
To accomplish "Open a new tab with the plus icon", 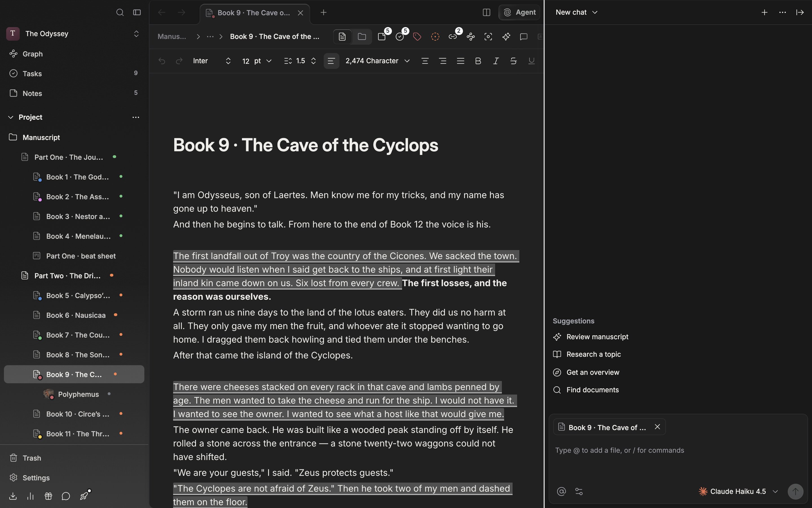I will pyautogui.click(x=323, y=12).
